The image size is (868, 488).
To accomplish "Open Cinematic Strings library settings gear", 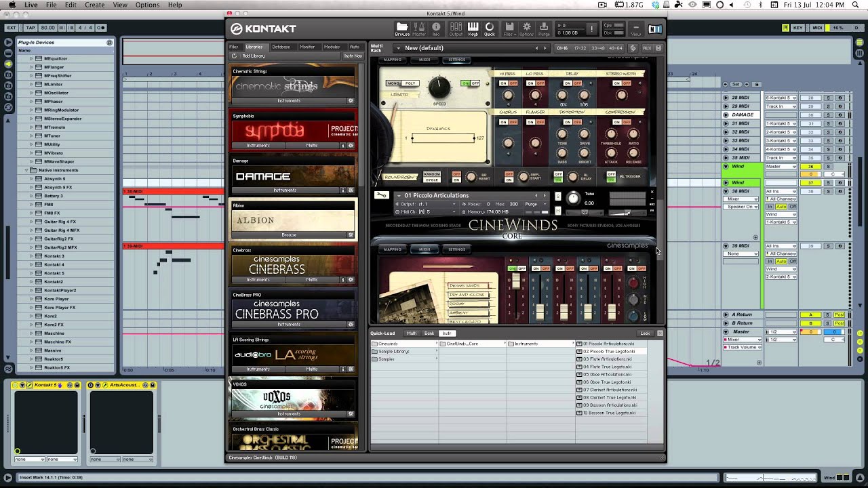I will pos(351,101).
